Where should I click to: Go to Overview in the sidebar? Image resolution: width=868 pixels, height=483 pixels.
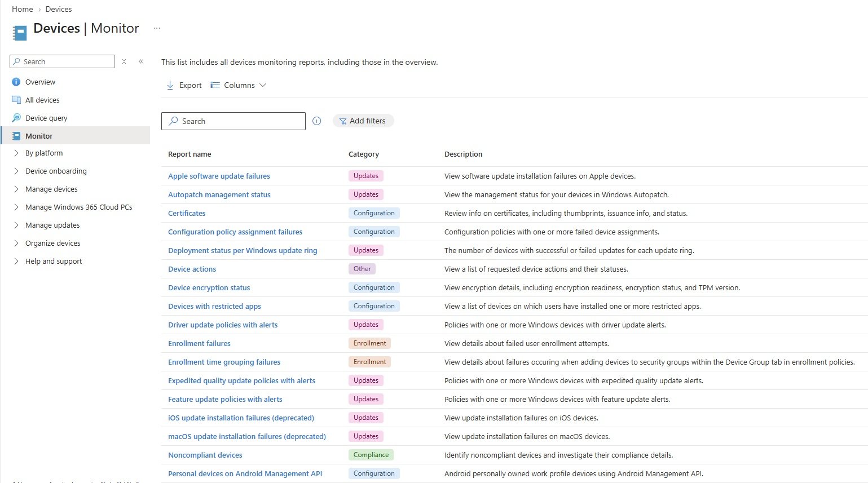40,82
